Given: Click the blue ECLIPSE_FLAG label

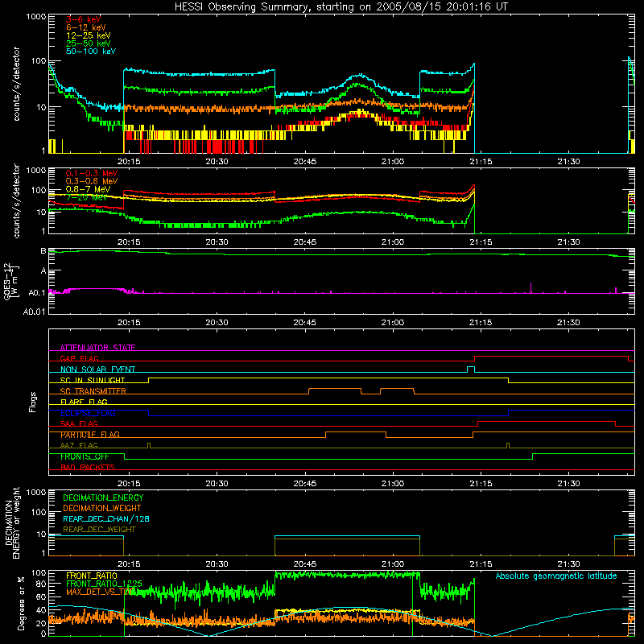Looking at the screenshot, I should (88, 413).
